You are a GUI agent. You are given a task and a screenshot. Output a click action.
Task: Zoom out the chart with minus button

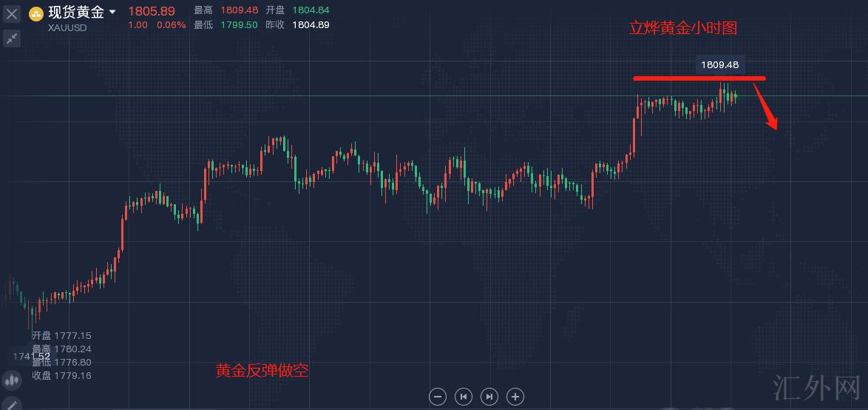tap(438, 397)
